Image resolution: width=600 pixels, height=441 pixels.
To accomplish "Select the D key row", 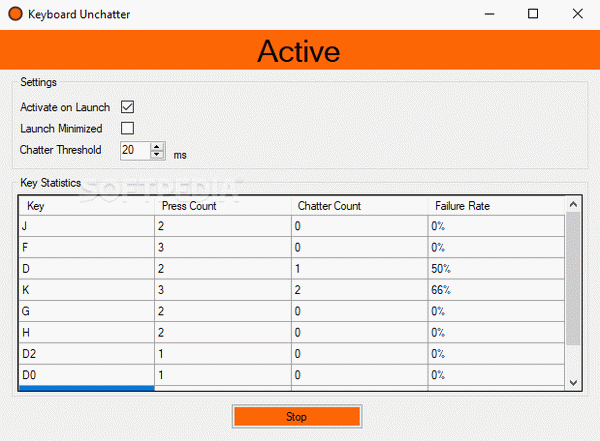I will [x=292, y=269].
